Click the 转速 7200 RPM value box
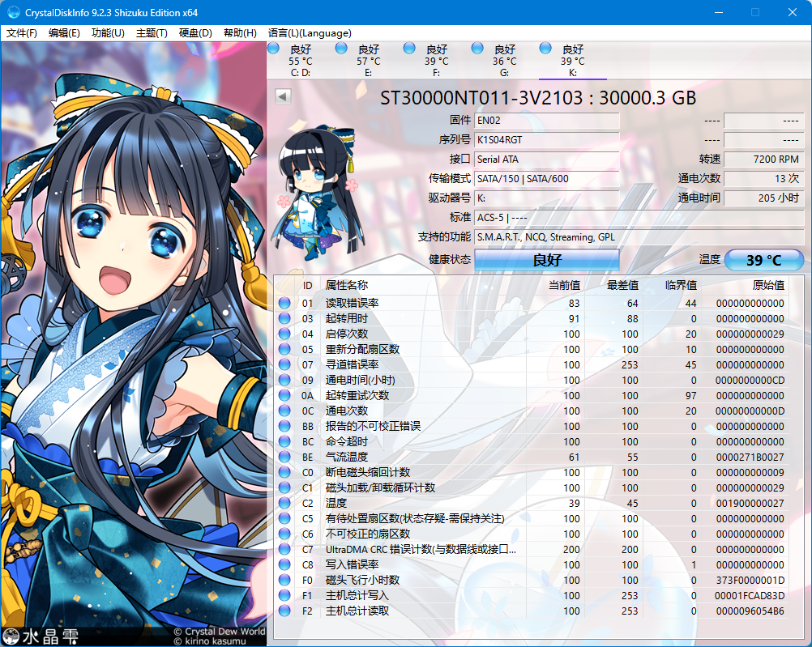 764,159
